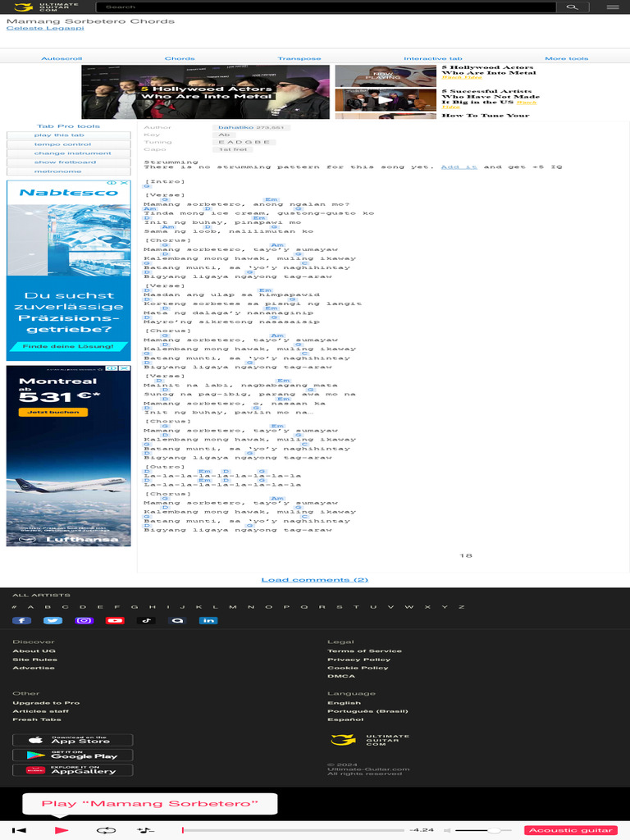The image size is (630, 840).
Task: Click the playback progress bar
Action: click(x=293, y=830)
